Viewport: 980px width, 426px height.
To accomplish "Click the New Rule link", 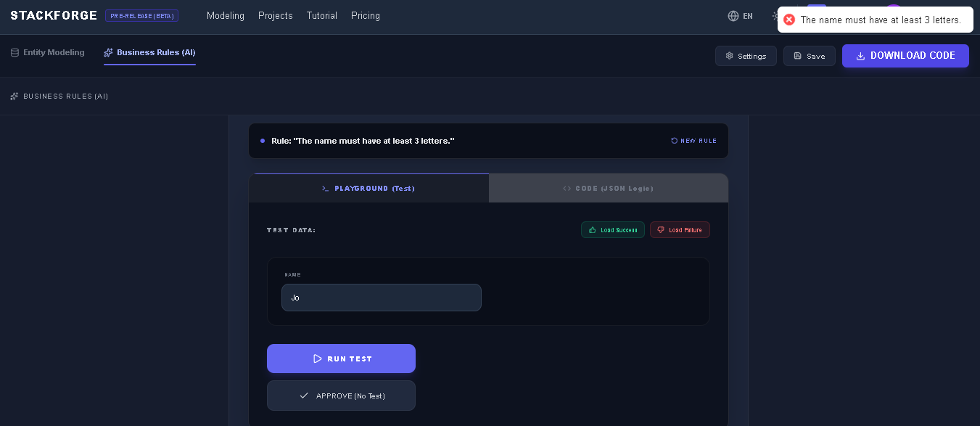I will [693, 141].
